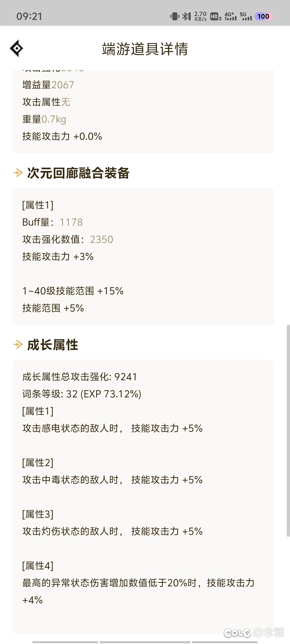290x644 pixels.
Task: Tap the 成长属性 section heading
Action: pos(53,345)
